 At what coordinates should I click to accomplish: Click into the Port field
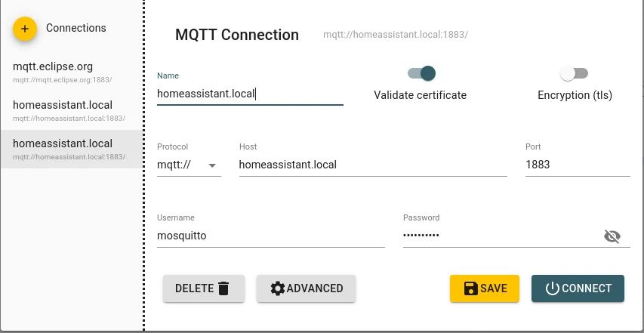coord(578,165)
